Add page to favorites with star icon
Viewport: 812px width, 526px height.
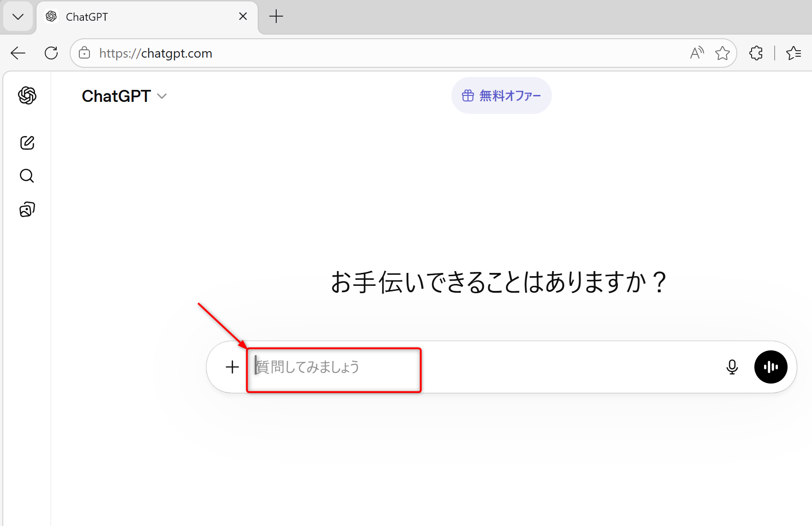(722, 53)
